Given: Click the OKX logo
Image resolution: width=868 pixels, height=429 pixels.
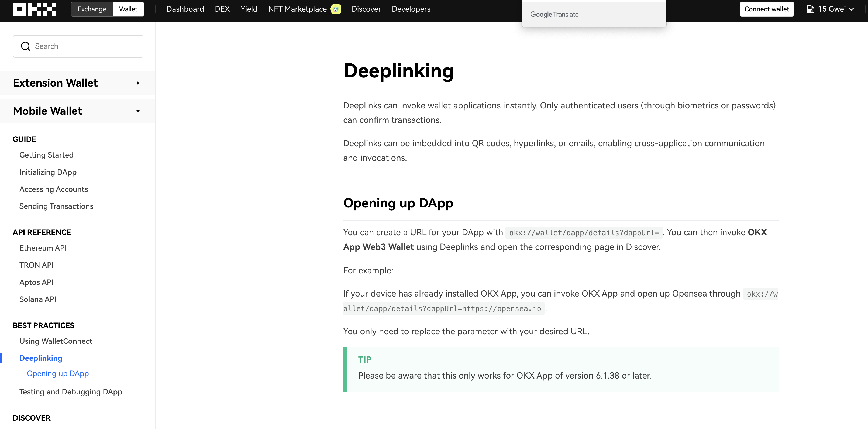Looking at the screenshot, I should (34, 9).
